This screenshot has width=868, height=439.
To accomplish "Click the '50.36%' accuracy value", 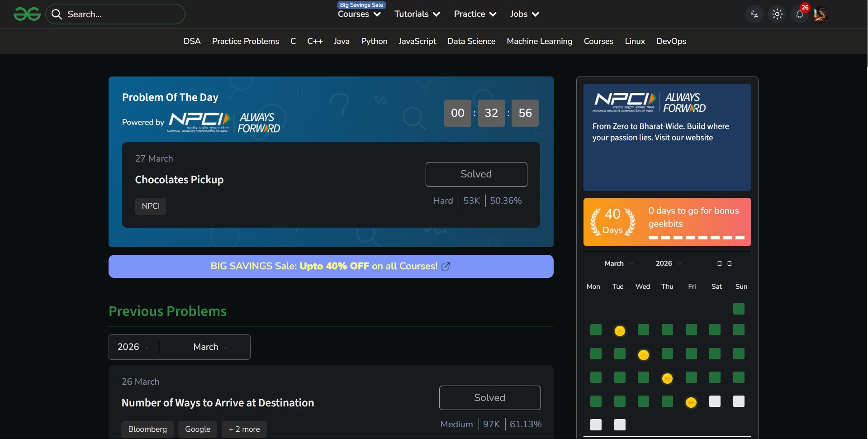I will [x=506, y=200].
